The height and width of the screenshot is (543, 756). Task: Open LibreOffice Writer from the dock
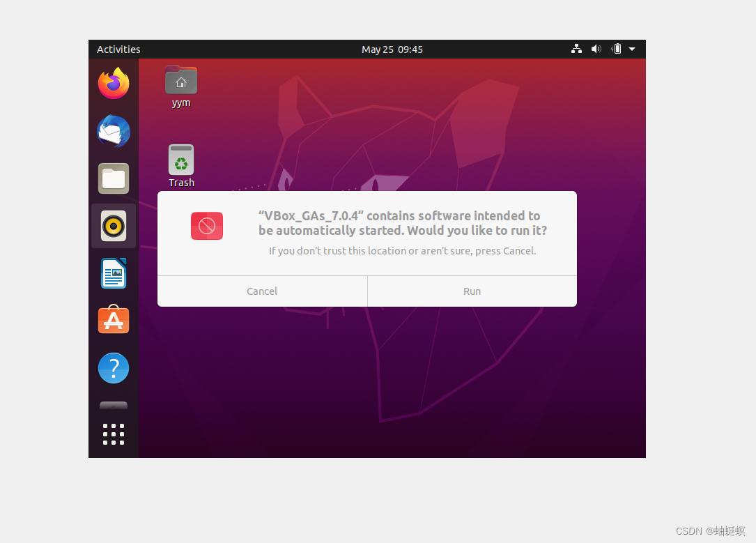[113, 273]
